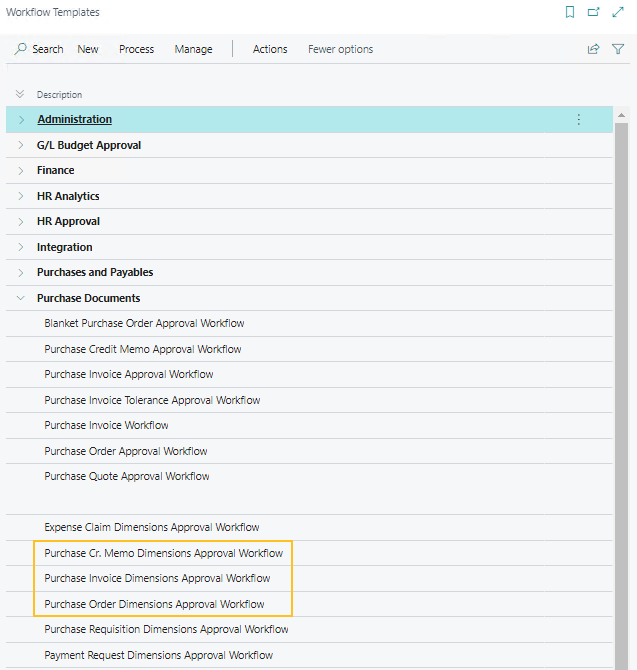Open the Manage menu
This screenshot has height=670, width=637.
[193, 49]
